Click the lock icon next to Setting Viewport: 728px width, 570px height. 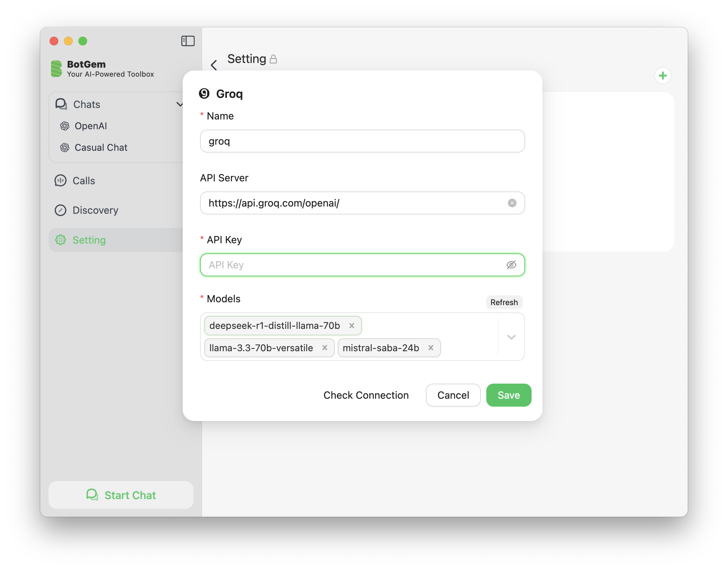[273, 59]
